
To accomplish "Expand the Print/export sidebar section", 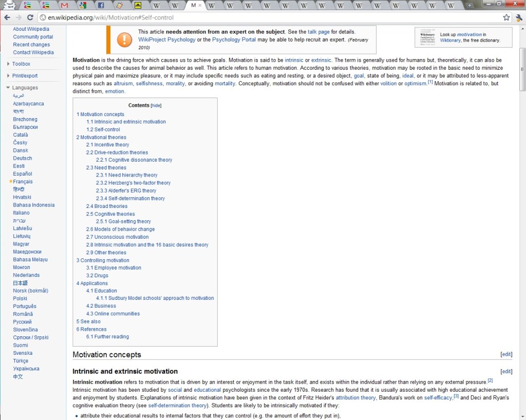I will (x=25, y=76).
